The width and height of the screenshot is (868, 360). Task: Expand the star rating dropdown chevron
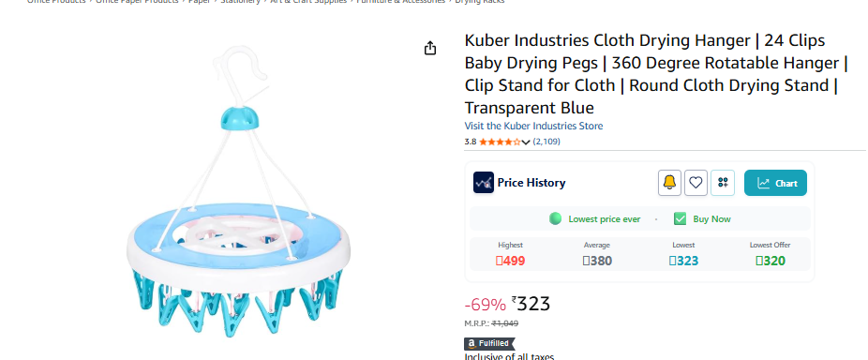(x=525, y=142)
